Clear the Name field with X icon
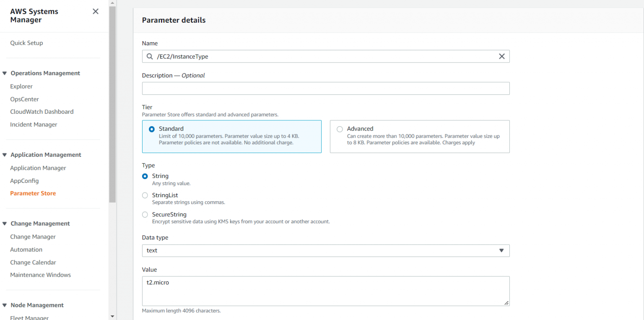The width and height of the screenshot is (644, 320). pyautogui.click(x=501, y=57)
